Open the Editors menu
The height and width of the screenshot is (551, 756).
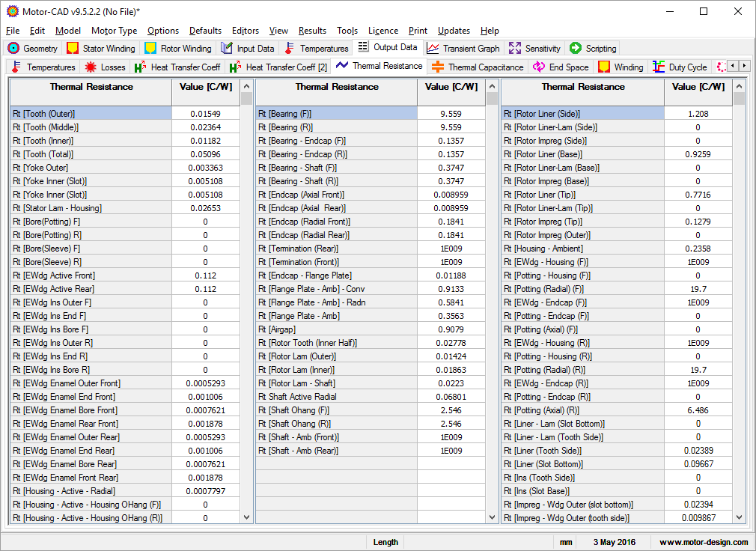[246, 31]
